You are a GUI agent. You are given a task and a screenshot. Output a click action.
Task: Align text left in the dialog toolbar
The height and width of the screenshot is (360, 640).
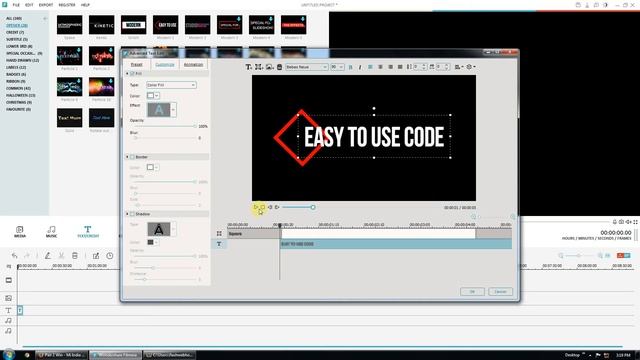click(370, 67)
